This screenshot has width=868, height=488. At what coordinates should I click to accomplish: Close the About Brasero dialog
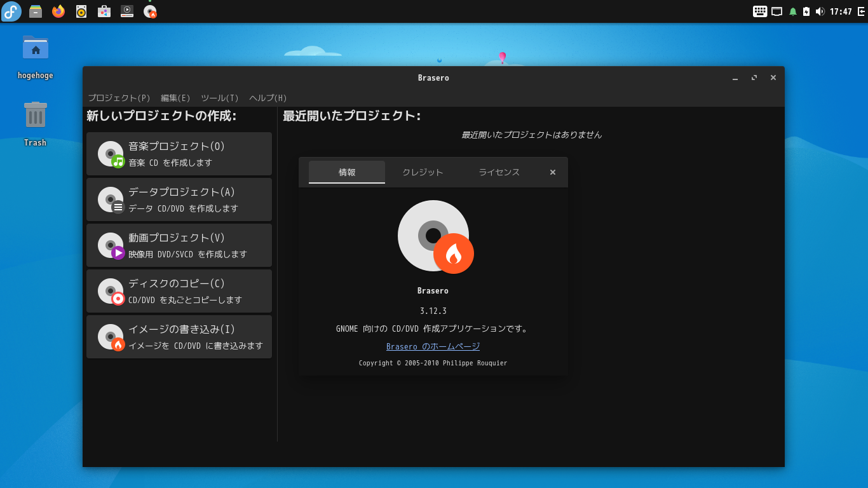pyautogui.click(x=553, y=172)
